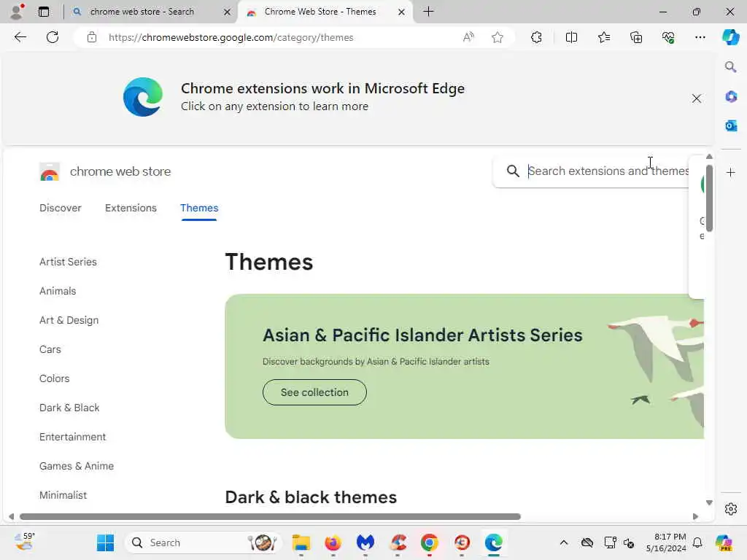The height and width of the screenshot is (560, 747).
Task: Open Entertainment theme category
Action: coord(72,437)
